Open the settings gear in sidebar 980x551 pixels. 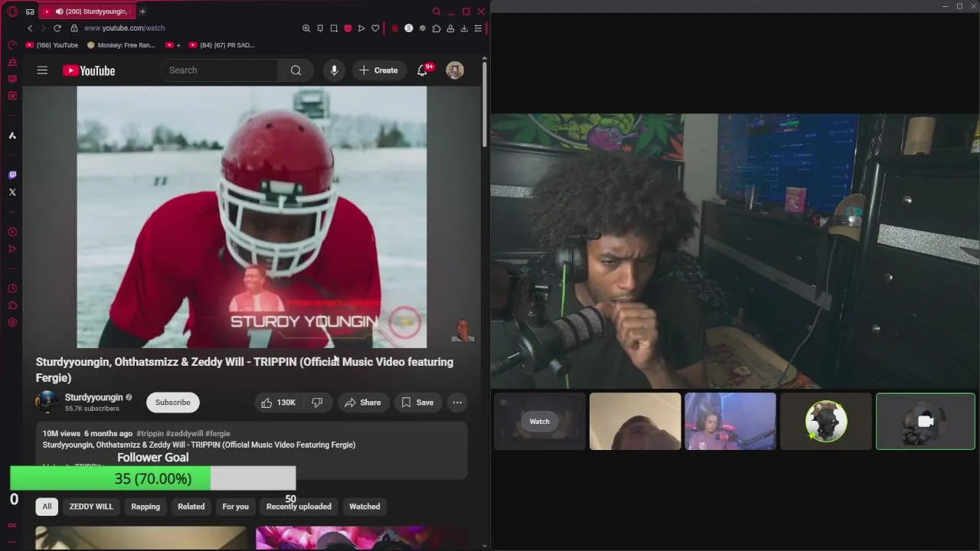(12, 322)
